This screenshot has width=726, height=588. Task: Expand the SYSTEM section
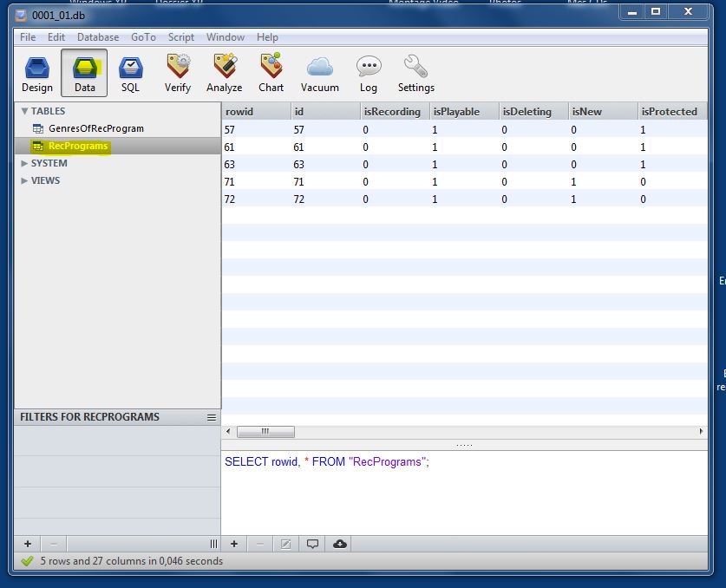(24, 163)
